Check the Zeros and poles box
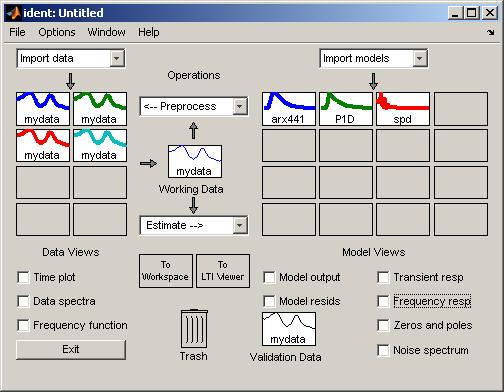This screenshot has width=504, height=392. 383,325
